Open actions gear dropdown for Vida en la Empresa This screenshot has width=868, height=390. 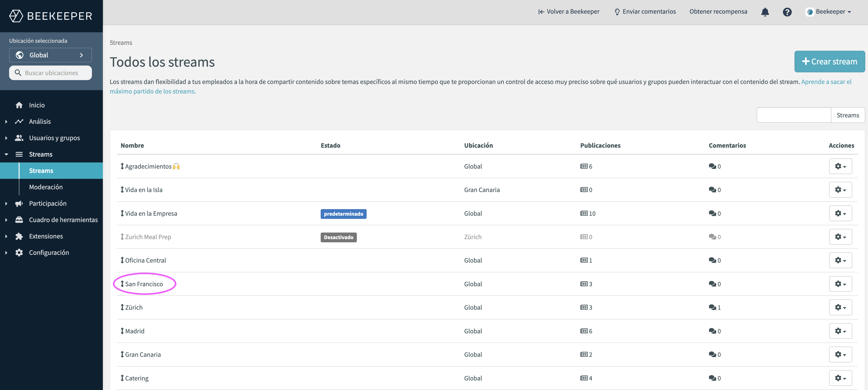(x=840, y=213)
